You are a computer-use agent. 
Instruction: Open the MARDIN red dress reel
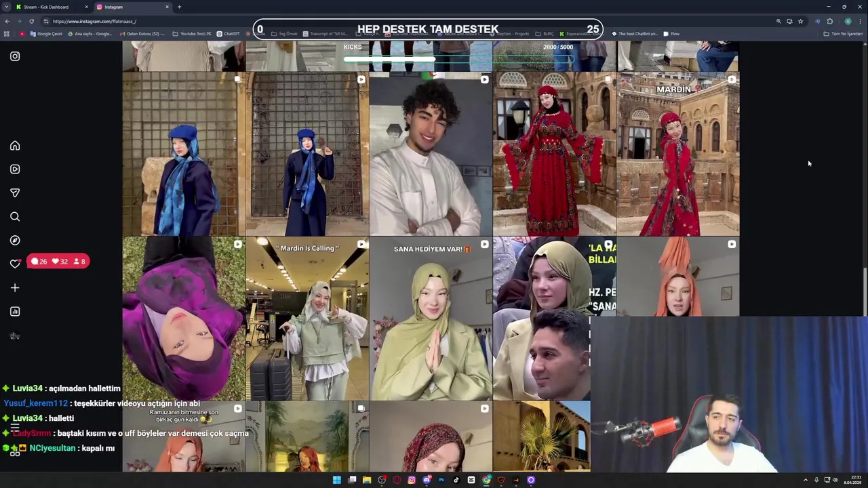678,154
